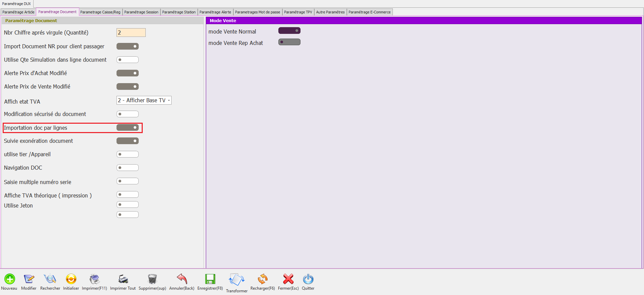Image resolution: width=644 pixels, height=295 pixels.
Task: Toggle Import Document NR pour client passager
Action: [128, 46]
